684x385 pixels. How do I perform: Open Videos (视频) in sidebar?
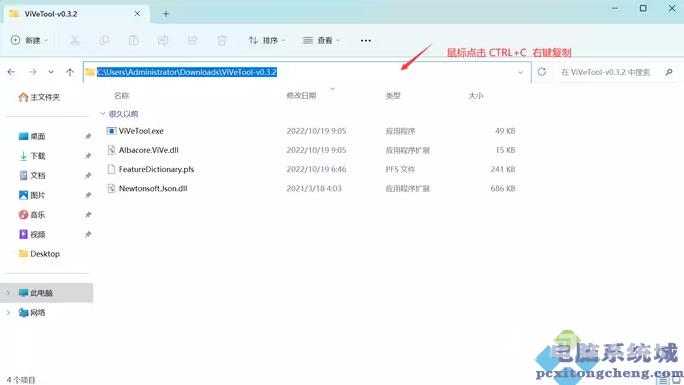(32, 234)
